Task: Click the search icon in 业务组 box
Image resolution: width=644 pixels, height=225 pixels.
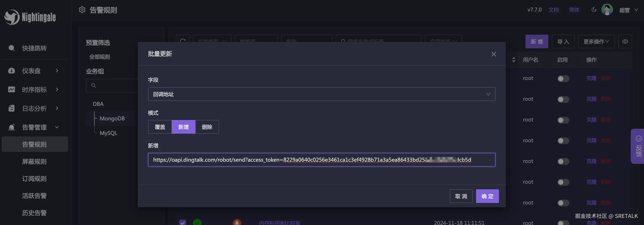Action: click(93, 86)
